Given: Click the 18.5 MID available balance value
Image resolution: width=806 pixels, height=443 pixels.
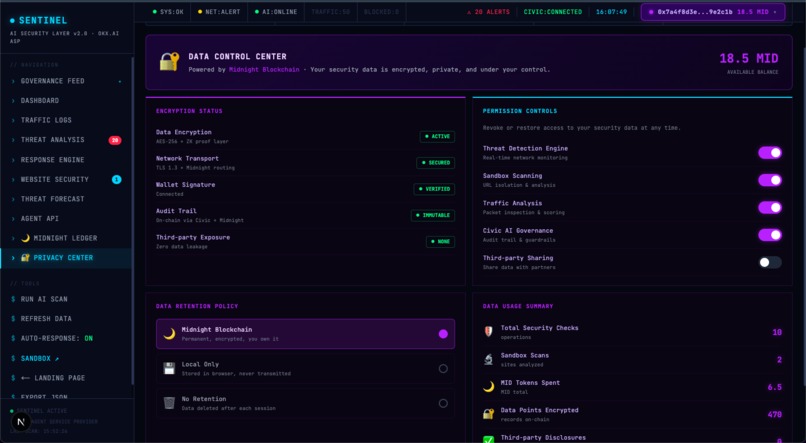Looking at the screenshot, I should (x=748, y=59).
